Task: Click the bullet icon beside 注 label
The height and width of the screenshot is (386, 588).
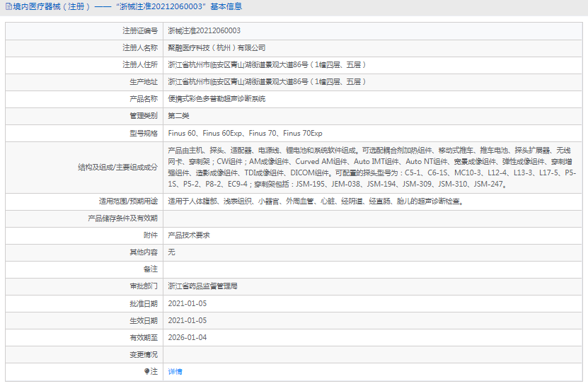Action: point(146,371)
